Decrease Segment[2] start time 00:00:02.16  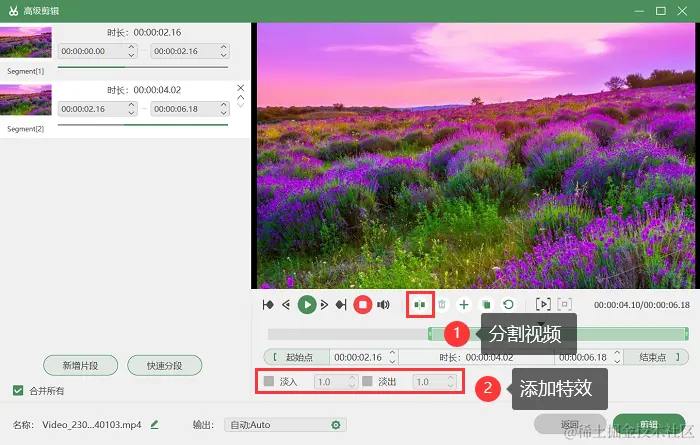(131, 112)
